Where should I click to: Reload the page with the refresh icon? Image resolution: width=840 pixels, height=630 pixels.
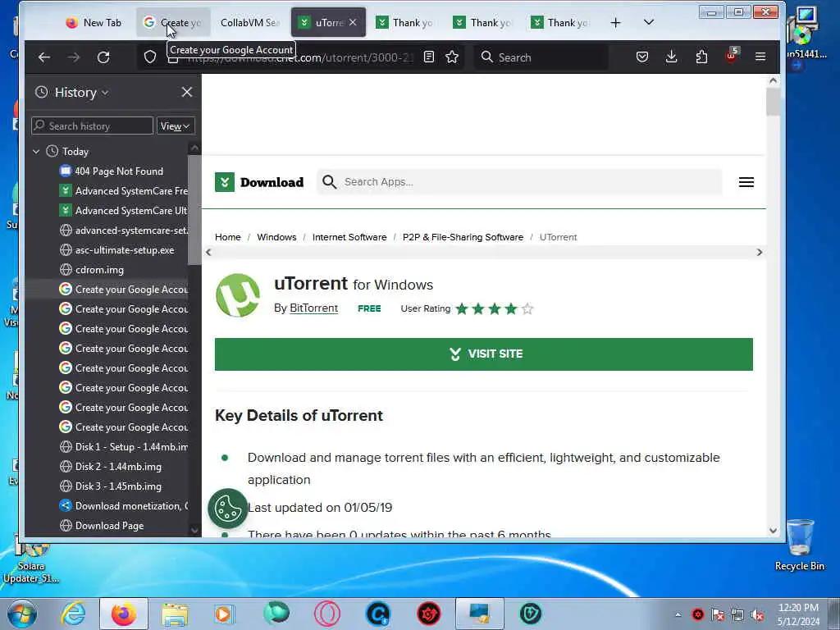tap(103, 57)
